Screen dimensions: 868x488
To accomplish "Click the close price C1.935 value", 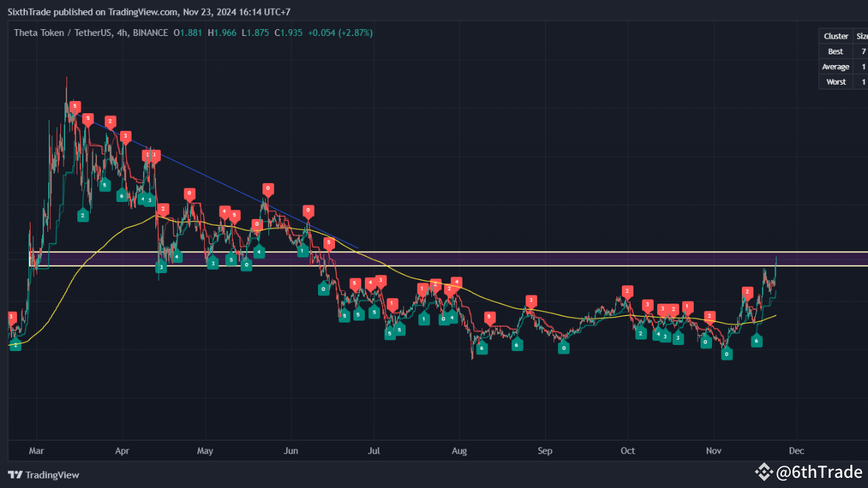I will click(288, 32).
